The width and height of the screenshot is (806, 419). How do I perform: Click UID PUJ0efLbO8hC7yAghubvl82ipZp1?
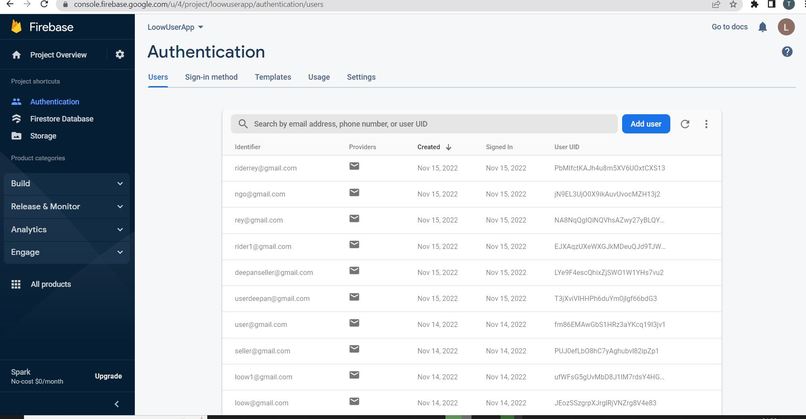coord(606,351)
